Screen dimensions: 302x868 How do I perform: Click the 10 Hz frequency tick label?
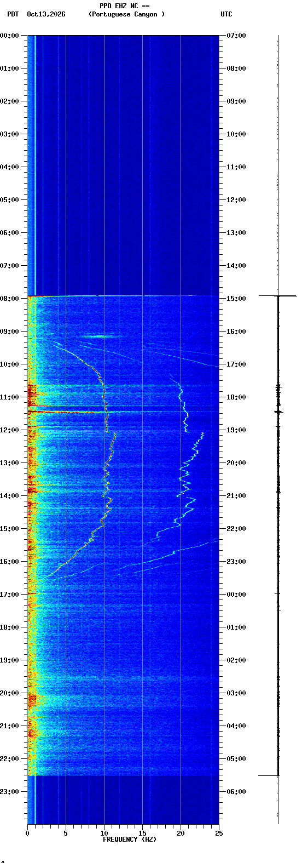104,833
